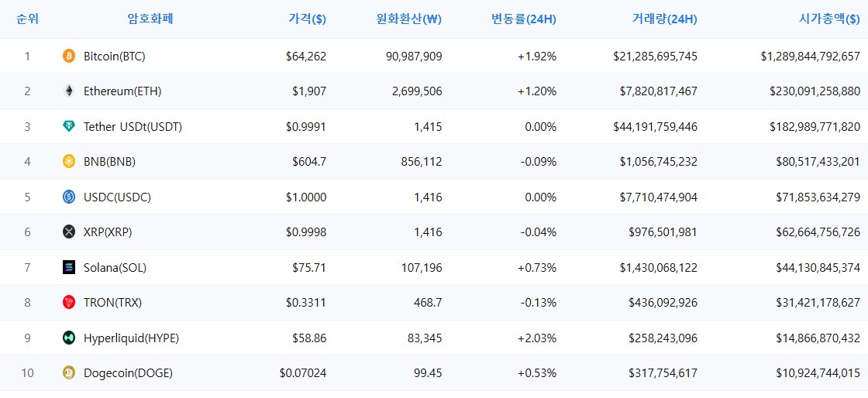Open the TRON(TRX) name link

click(x=113, y=302)
